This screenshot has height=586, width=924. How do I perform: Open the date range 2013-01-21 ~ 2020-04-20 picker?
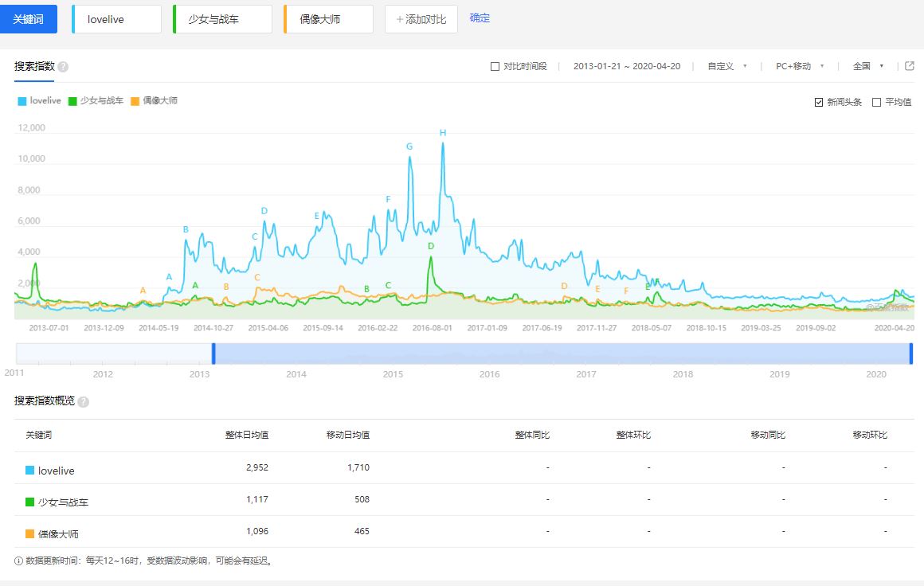[x=627, y=67]
